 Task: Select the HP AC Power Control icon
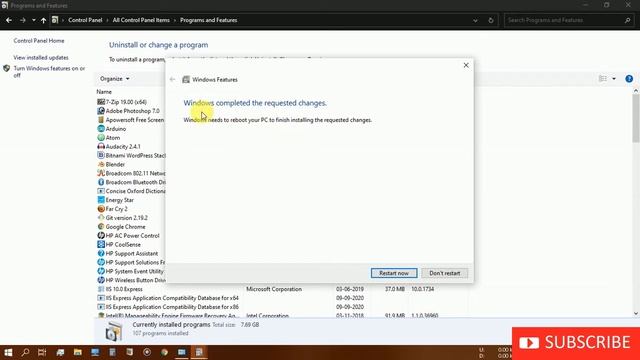pyautogui.click(x=101, y=236)
